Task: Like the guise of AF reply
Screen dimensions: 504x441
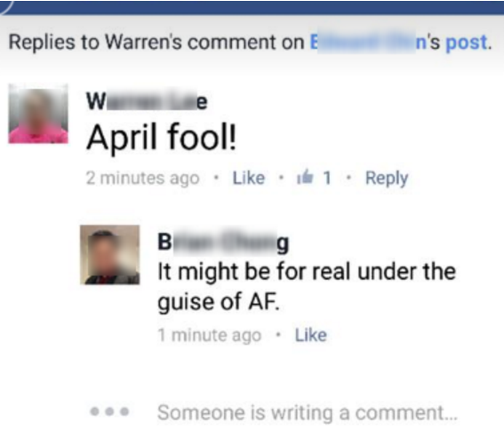Action: click(x=311, y=335)
